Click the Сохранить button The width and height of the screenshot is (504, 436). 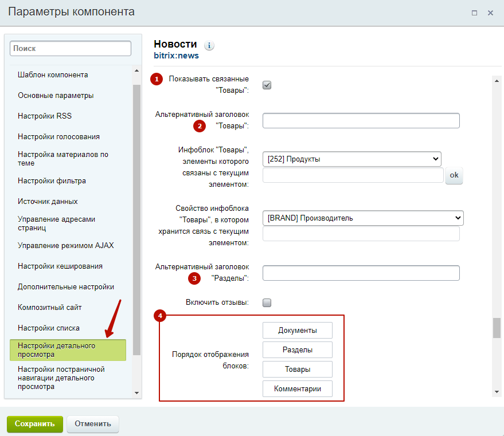coord(35,424)
